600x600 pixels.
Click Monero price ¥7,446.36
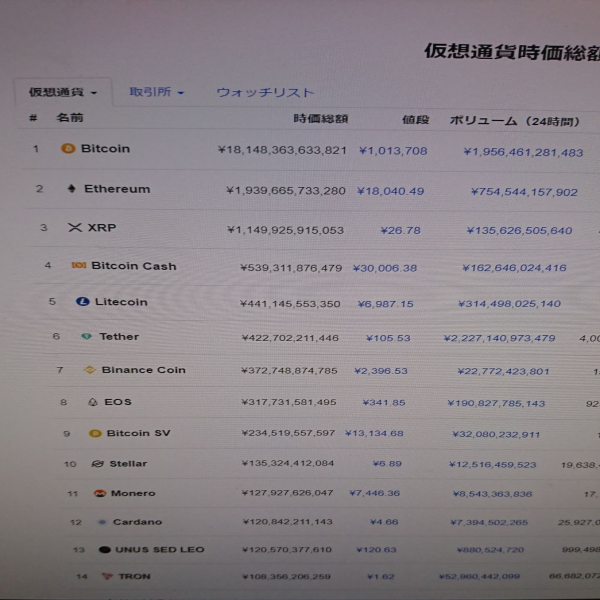[x=375, y=493]
